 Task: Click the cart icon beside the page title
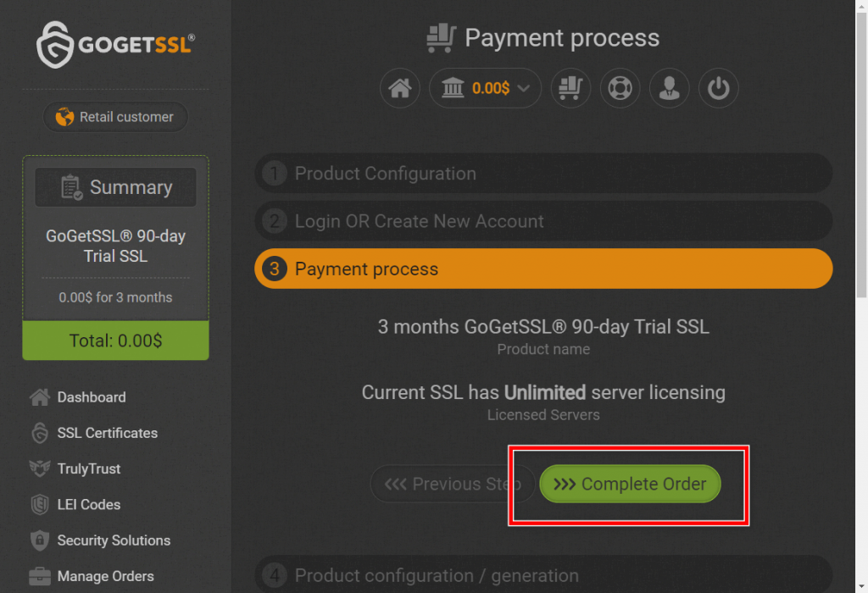pyautogui.click(x=441, y=38)
